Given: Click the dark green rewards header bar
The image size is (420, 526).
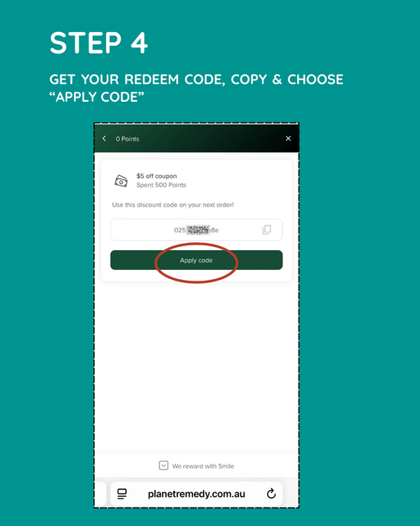Looking at the screenshot, I should pyautogui.click(x=196, y=138).
